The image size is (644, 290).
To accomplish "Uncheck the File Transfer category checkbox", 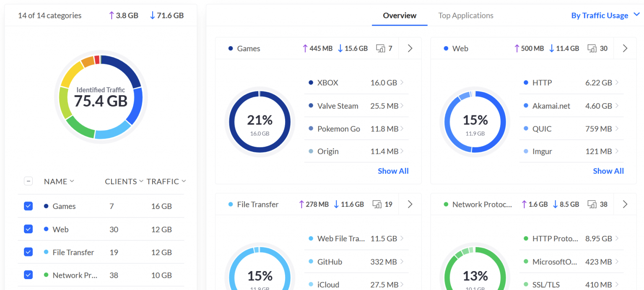I will point(28,252).
